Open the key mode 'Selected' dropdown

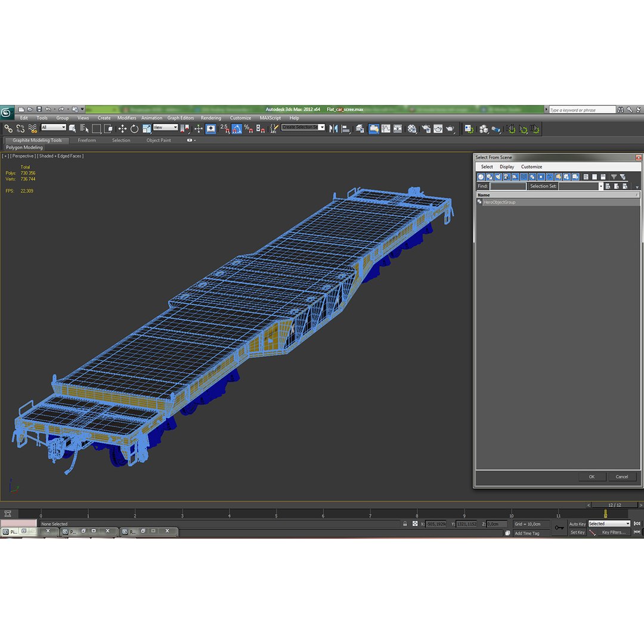pos(609,524)
